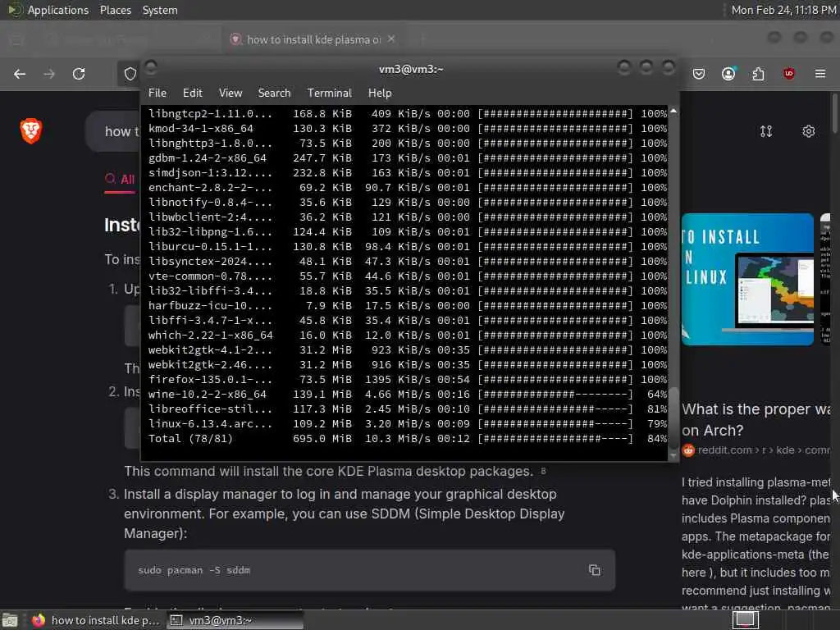Open the uBlock Origin extension icon

coord(788,74)
